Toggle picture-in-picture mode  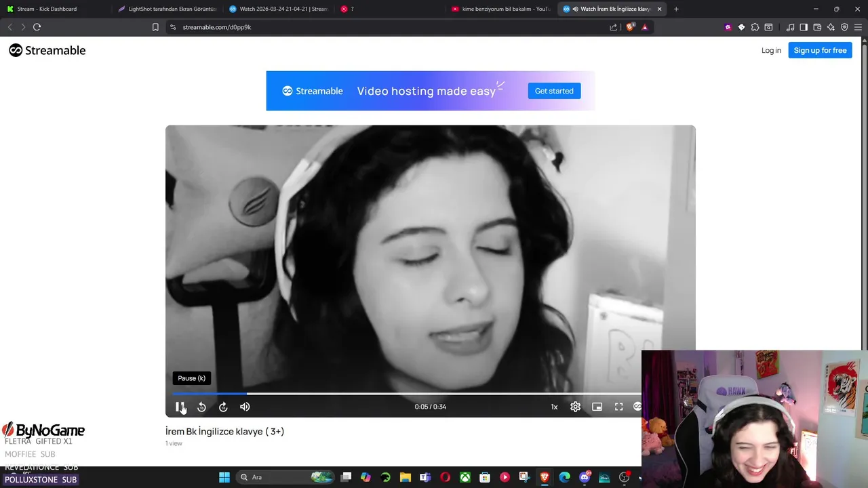(x=597, y=407)
